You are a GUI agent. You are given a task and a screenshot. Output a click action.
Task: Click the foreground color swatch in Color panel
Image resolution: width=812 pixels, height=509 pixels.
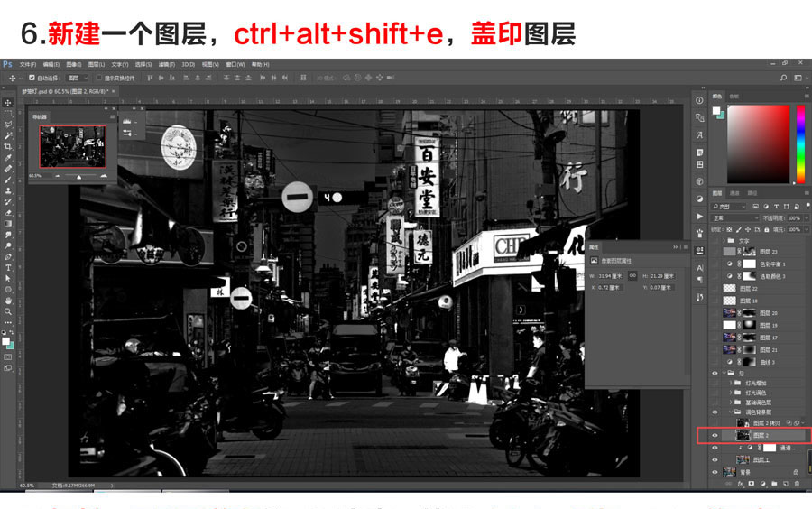[x=715, y=110]
